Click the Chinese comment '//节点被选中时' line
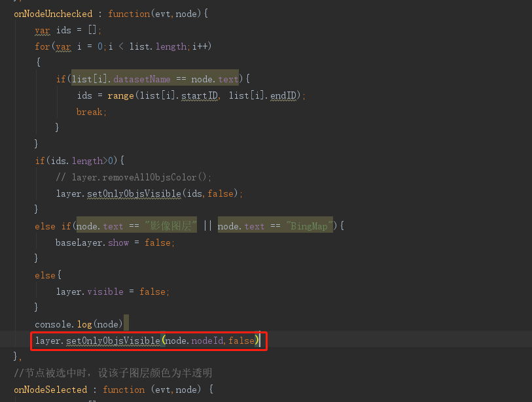Screen dimensions: 532x402 coord(113,373)
